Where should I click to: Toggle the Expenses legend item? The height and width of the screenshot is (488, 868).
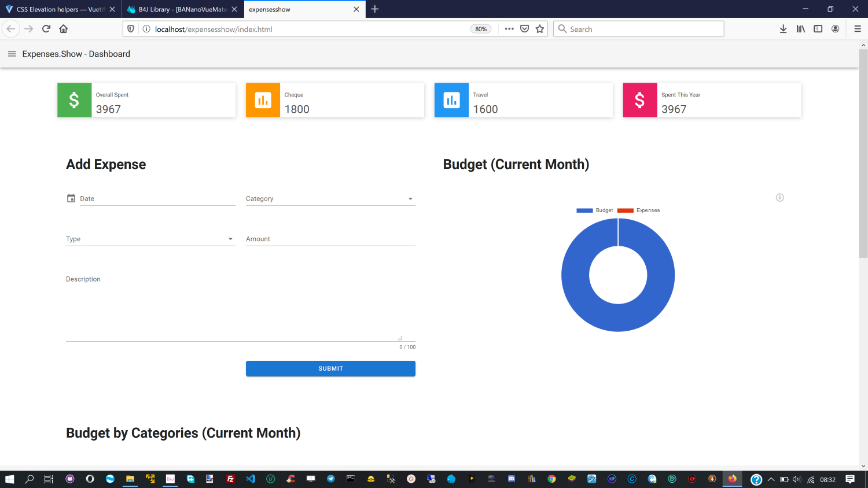click(x=639, y=210)
